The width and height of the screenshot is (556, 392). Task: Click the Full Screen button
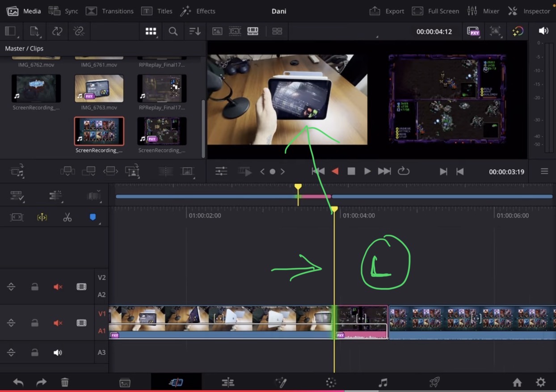435,11
